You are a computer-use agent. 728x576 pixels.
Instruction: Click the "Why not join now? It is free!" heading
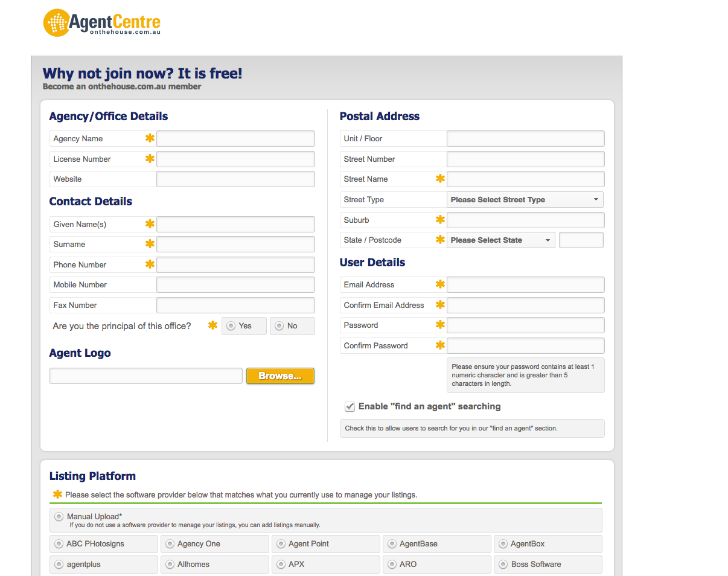142,74
